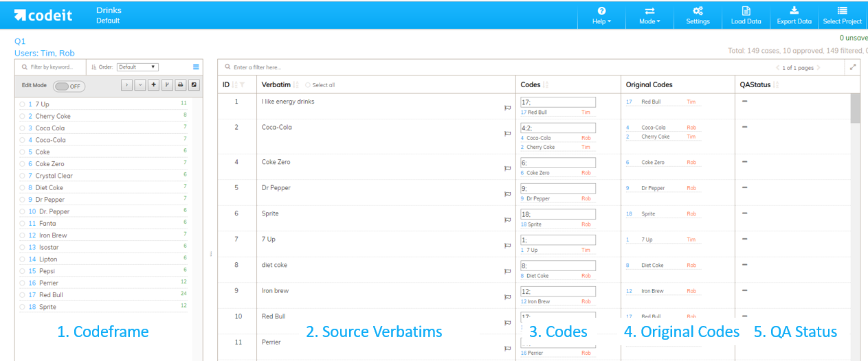Select radio for code 7 Up
Screen dimensions: 868x361
coord(23,104)
